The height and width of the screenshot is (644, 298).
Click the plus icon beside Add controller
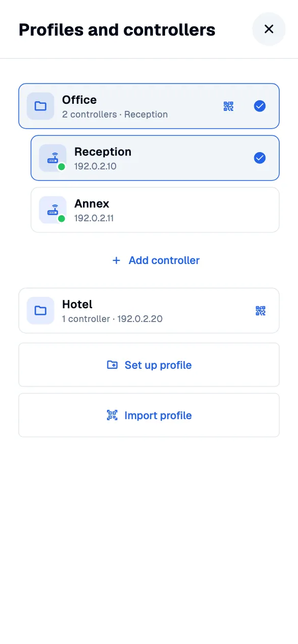116,260
